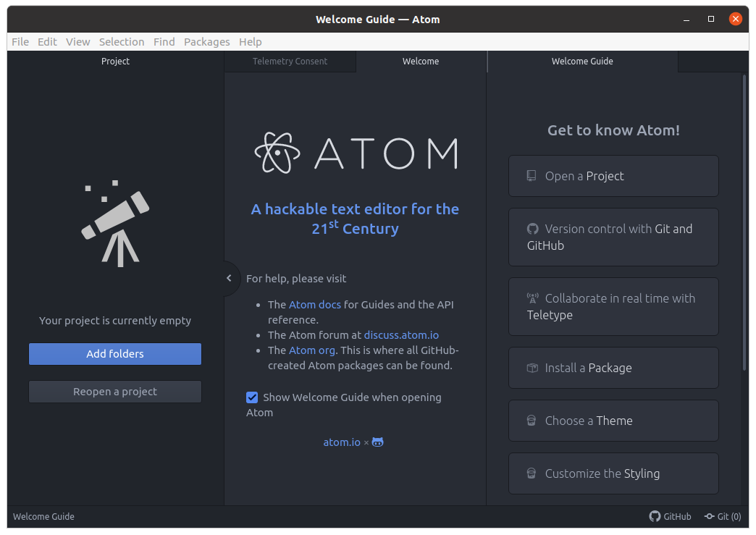Select the Welcome tab
756x535 pixels.
pyautogui.click(x=421, y=62)
